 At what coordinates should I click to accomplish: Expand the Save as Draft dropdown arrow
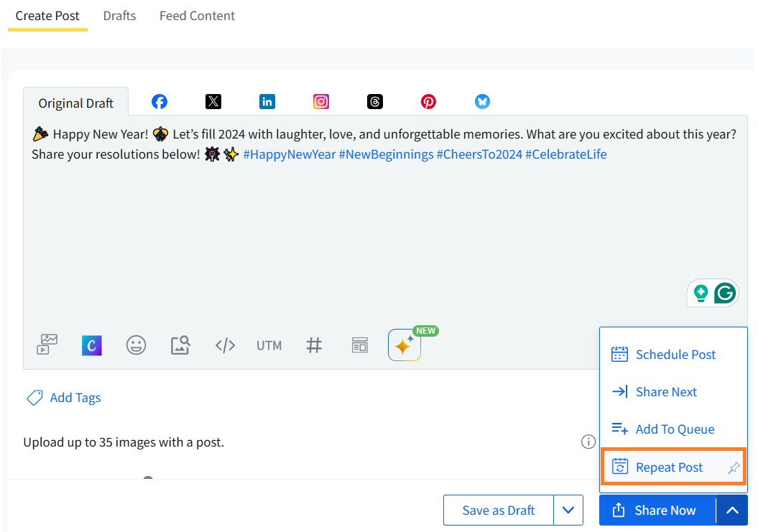tap(568, 510)
